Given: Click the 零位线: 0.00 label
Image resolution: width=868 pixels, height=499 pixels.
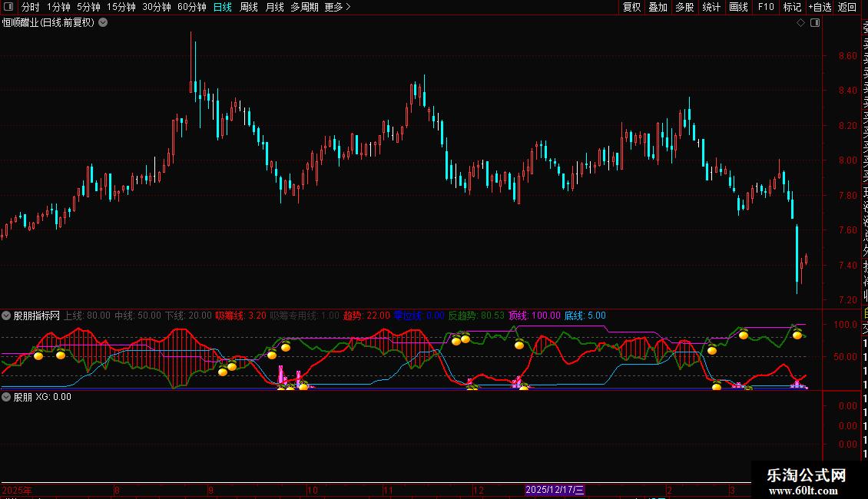Looking at the screenshot, I should [419, 316].
